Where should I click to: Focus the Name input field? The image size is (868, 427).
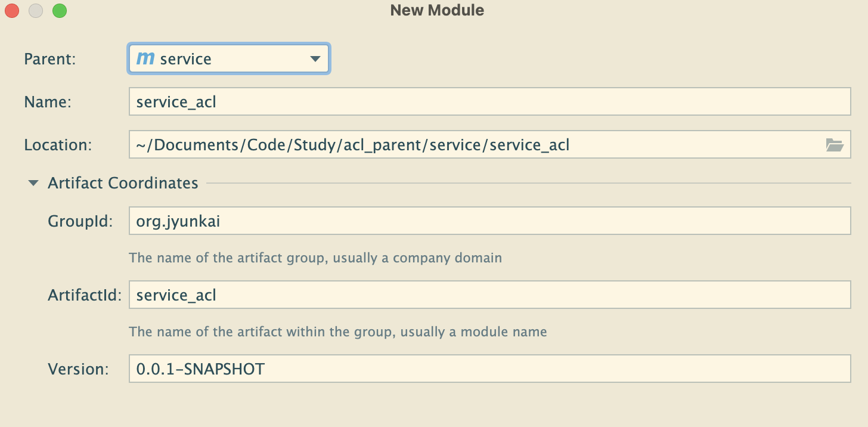point(489,102)
